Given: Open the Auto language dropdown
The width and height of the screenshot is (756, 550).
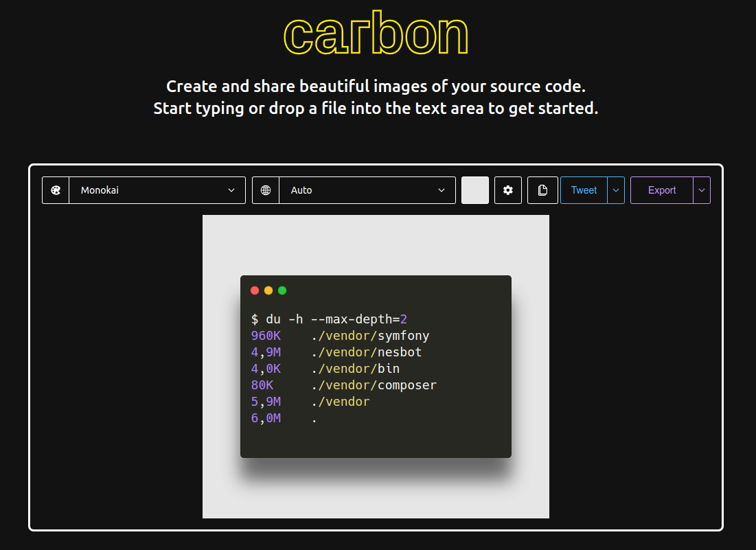Looking at the screenshot, I should click(367, 190).
